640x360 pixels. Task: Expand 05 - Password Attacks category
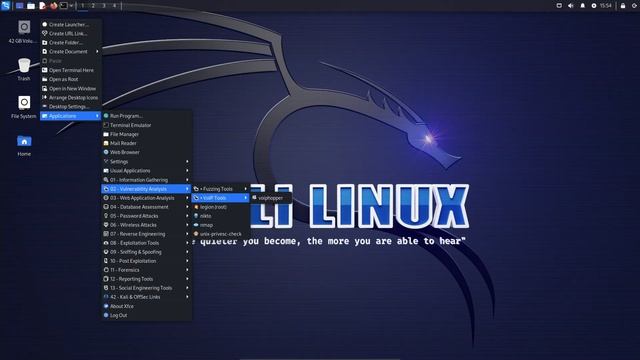pos(147,216)
